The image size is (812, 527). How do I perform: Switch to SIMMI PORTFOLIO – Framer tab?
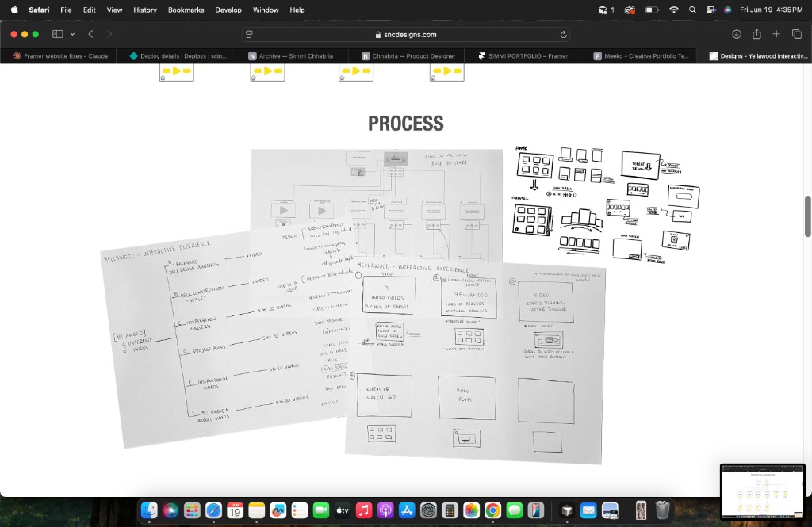(x=523, y=56)
